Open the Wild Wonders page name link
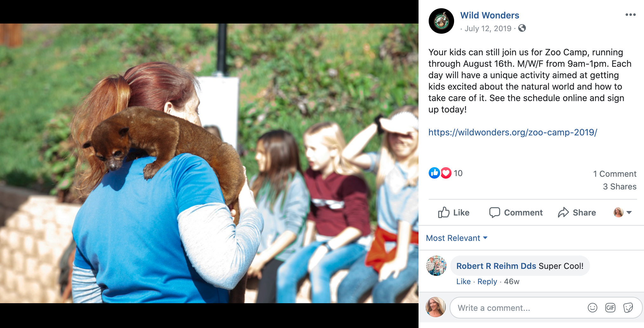 click(x=490, y=15)
